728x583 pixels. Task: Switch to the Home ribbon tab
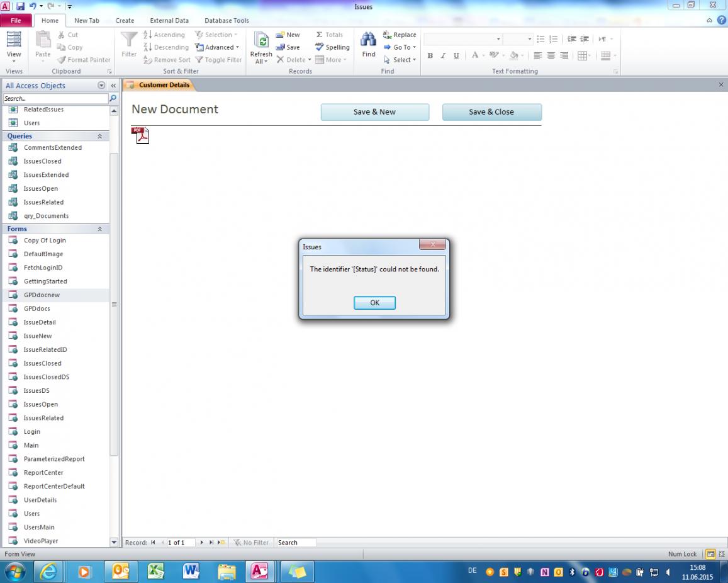(50, 20)
